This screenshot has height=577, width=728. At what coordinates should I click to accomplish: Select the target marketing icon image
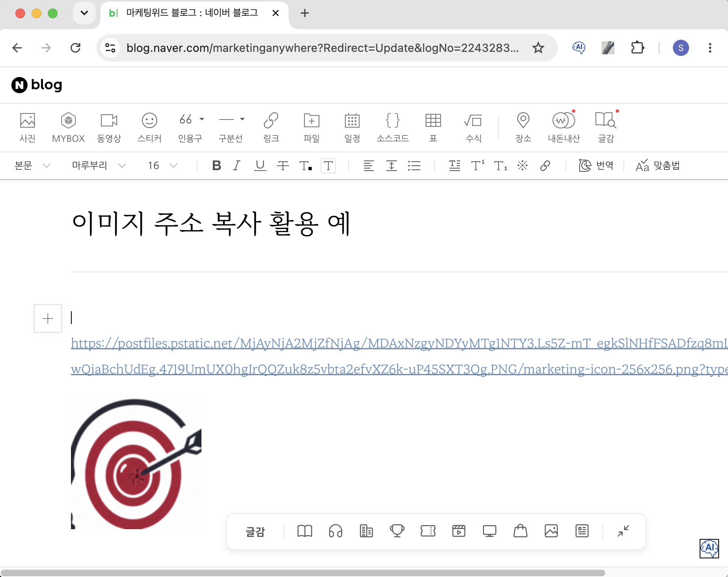[136, 464]
